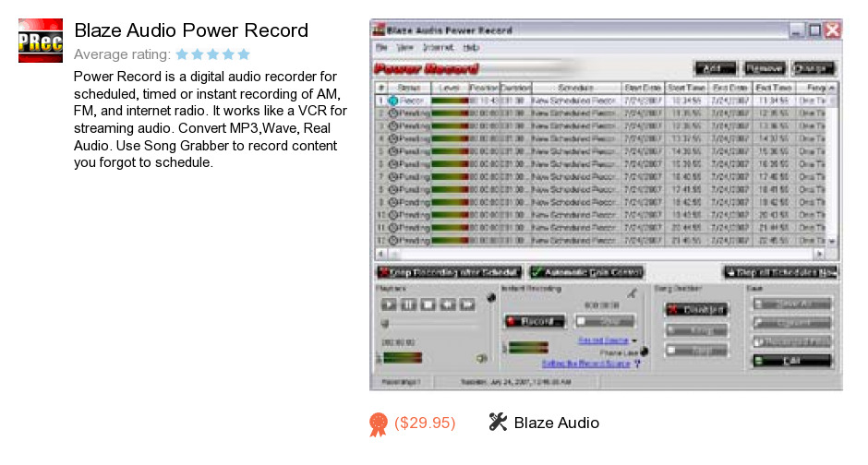The image size is (868, 465).
Task: Click the schedule list scroll up arrow
Action: click(831, 88)
